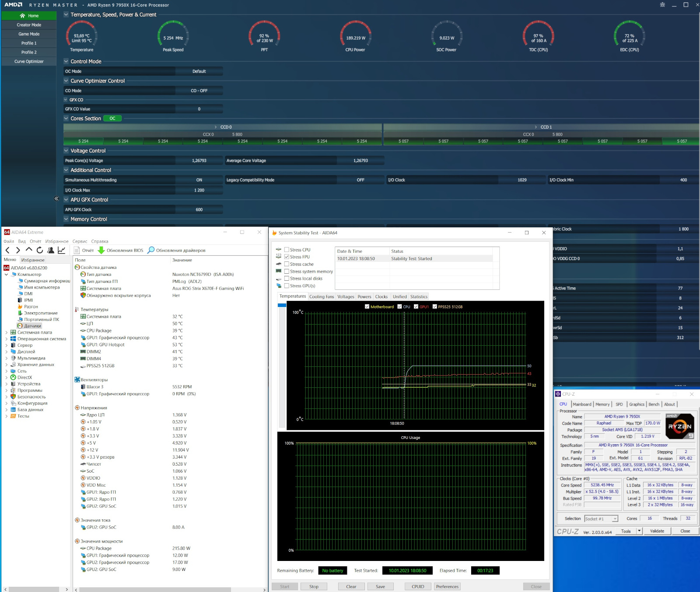The width and height of the screenshot is (700, 592).
Task: Select the Безопасность tree item
Action: (28, 397)
